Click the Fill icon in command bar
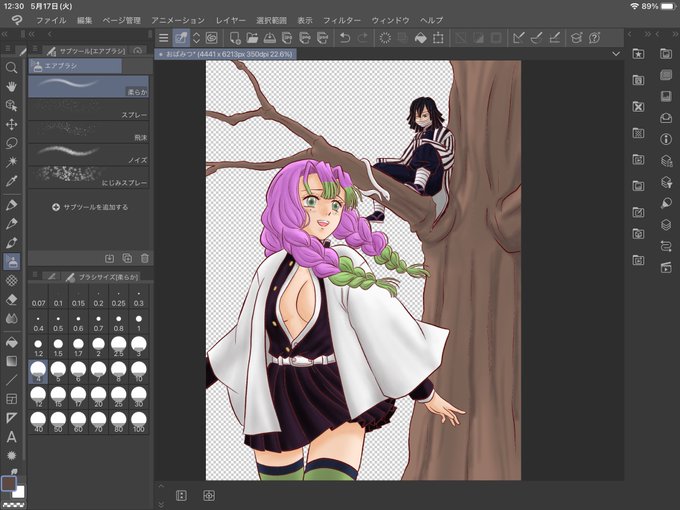680x510 pixels. 420,38
